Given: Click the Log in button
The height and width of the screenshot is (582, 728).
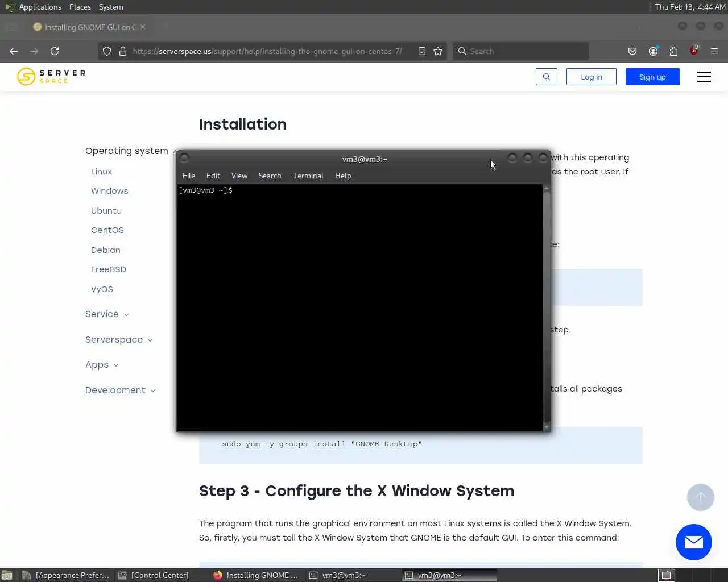Looking at the screenshot, I should pyautogui.click(x=591, y=77).
